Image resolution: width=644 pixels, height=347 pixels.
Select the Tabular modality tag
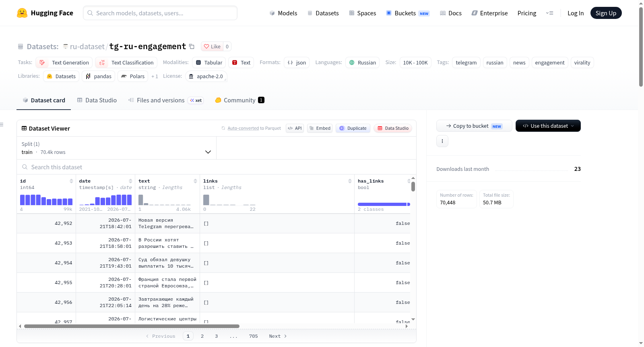click(x=209, y=62)
